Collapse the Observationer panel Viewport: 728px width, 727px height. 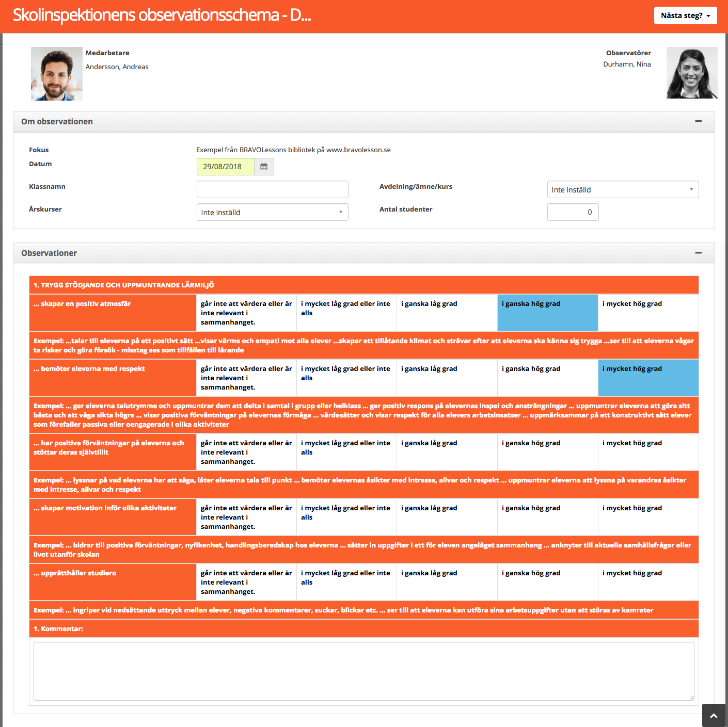pyautogui.click(x=698, y=253)
